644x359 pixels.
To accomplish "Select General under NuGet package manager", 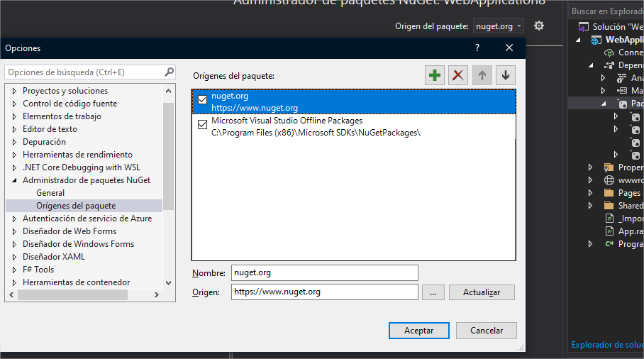I will coord(50,193).
